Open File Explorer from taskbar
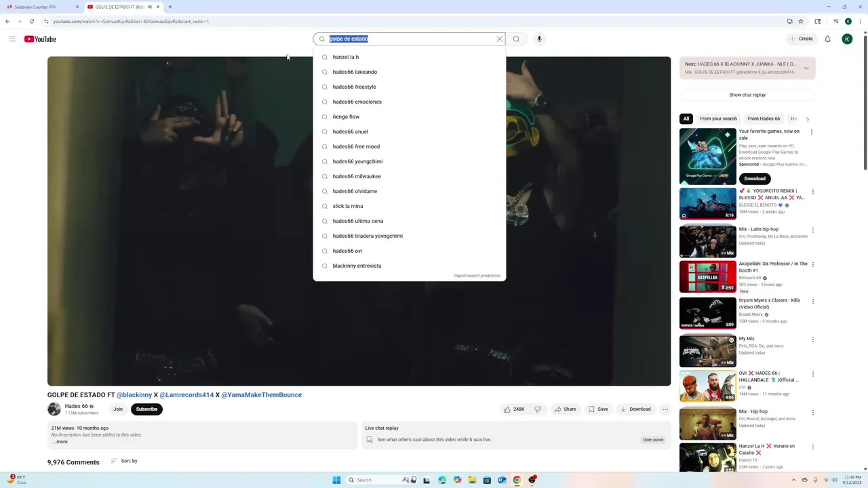 [472, 480]
